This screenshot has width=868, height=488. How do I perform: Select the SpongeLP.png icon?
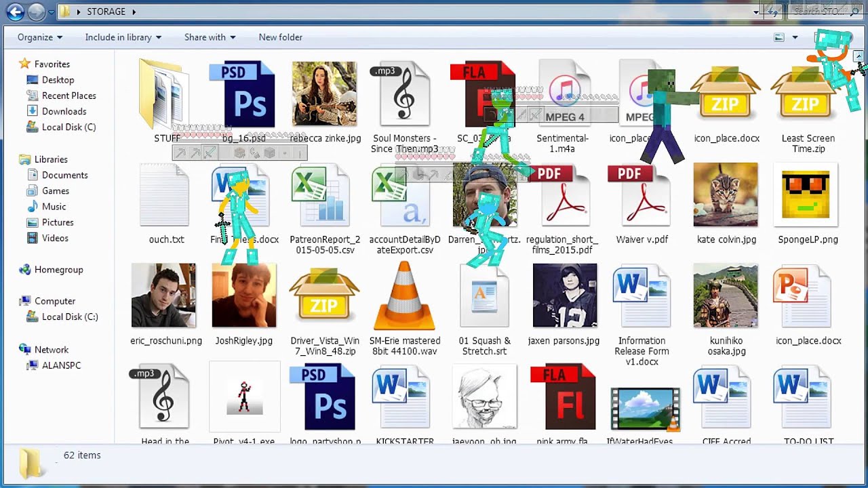tap(806, 195)
